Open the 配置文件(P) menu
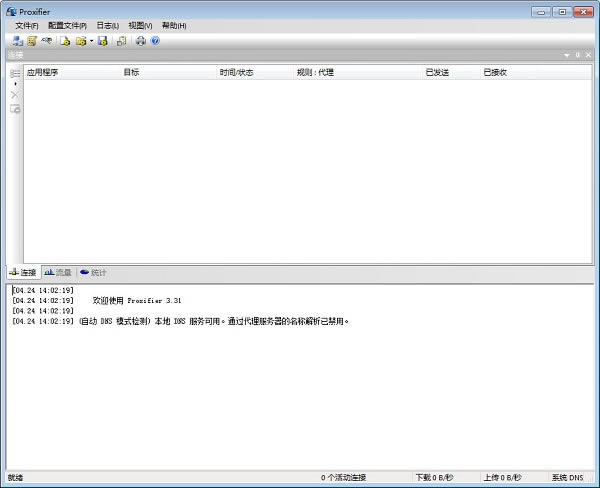 click(67, 26)
